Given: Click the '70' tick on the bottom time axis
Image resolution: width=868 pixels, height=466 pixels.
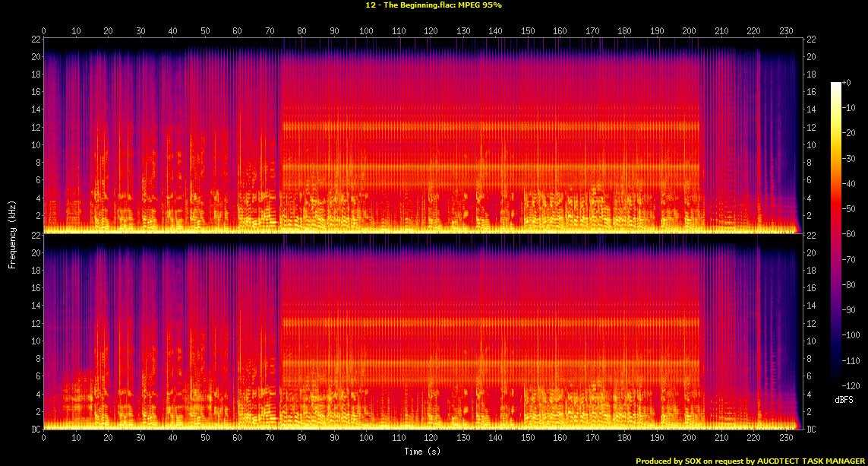Looking at the screenshot, I should click(270, 439).
